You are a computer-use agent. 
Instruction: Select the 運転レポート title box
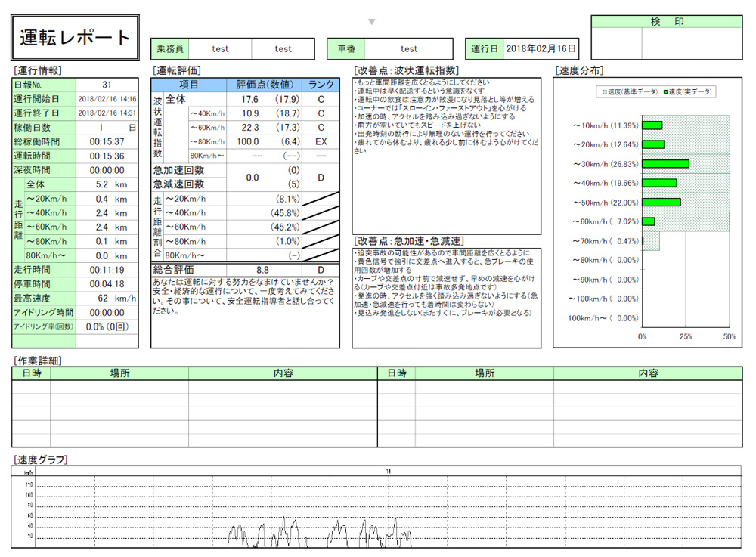pos(76,38)
